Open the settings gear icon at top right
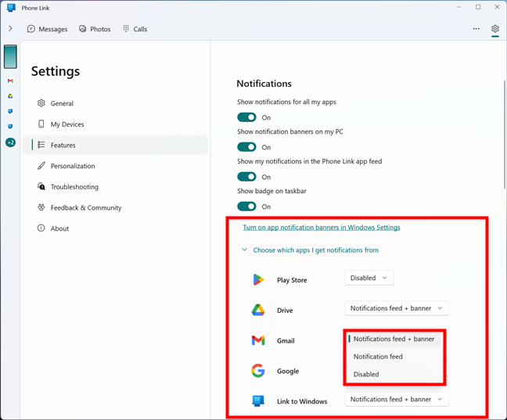The image size is (507, 420). tap(494, 29)
